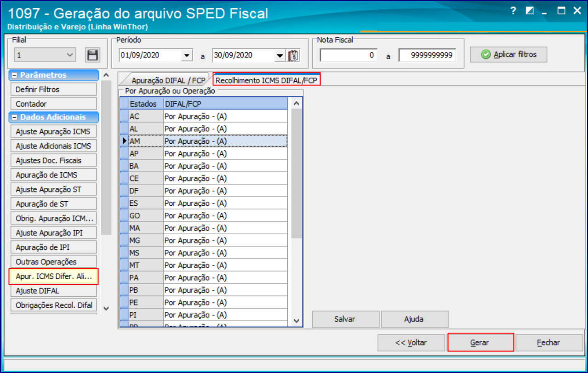588x373 pixels.
Task: Click the states grid scroll down arrow
Action: point(297,321)
